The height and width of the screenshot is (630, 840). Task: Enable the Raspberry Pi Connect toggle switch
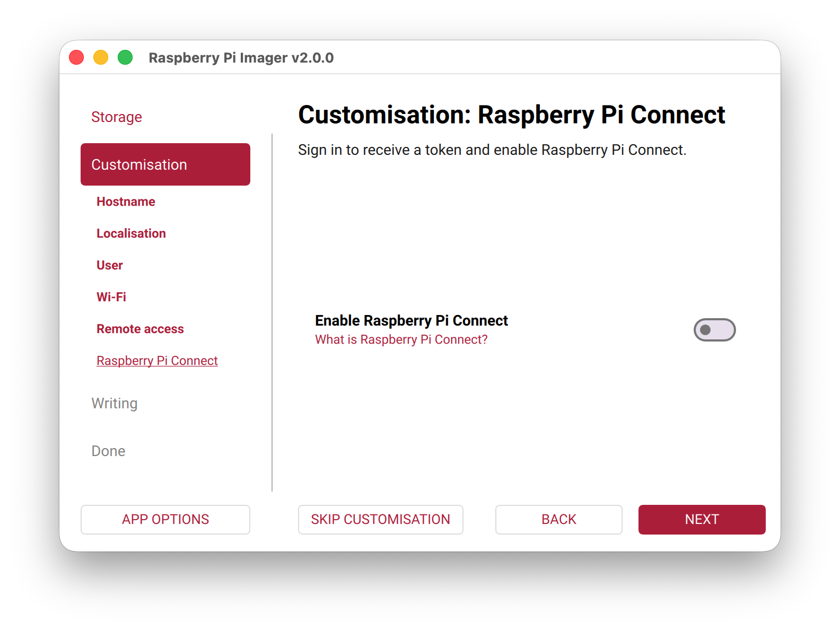714,330
